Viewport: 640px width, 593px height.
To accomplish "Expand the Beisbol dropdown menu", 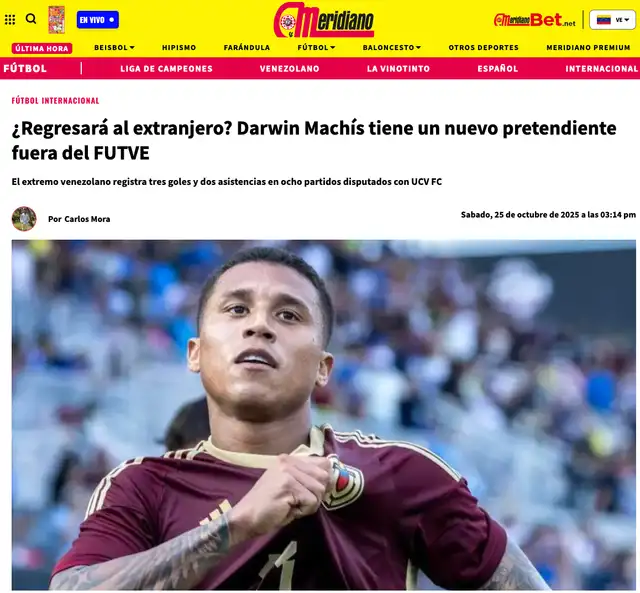I will pyautogui.click(x=114, y=48).
